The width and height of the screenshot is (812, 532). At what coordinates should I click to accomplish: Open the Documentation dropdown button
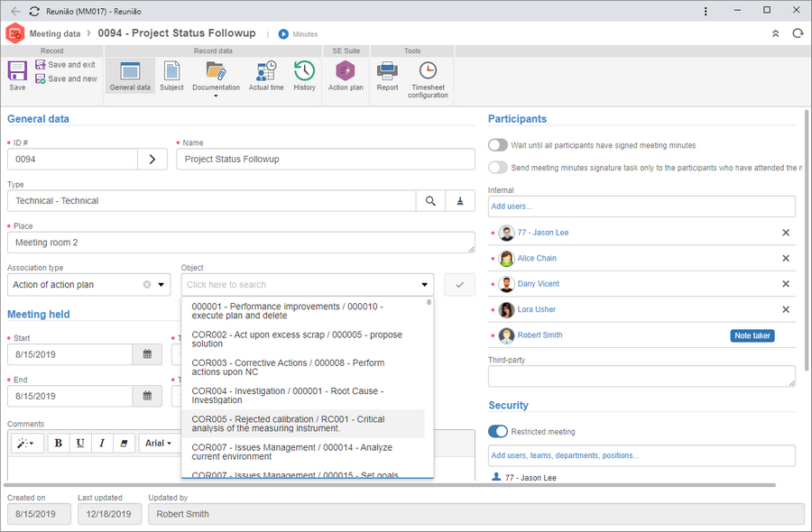click(216, 78)
